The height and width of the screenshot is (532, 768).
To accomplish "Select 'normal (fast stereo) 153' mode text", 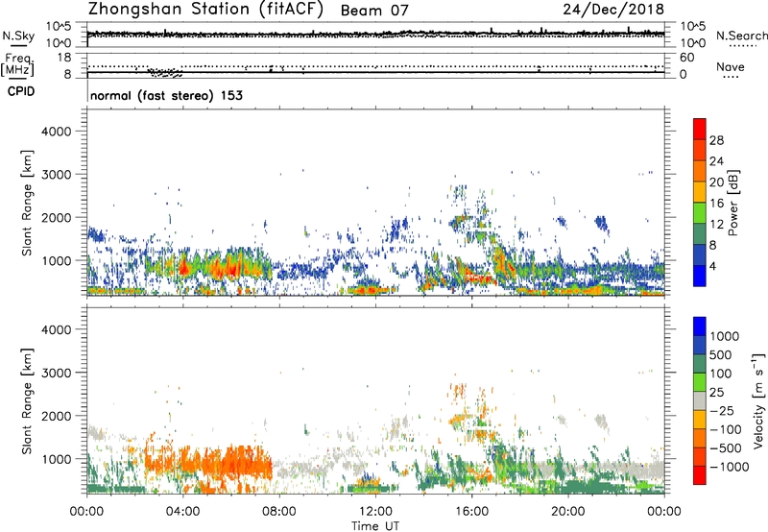I will 166,95.
